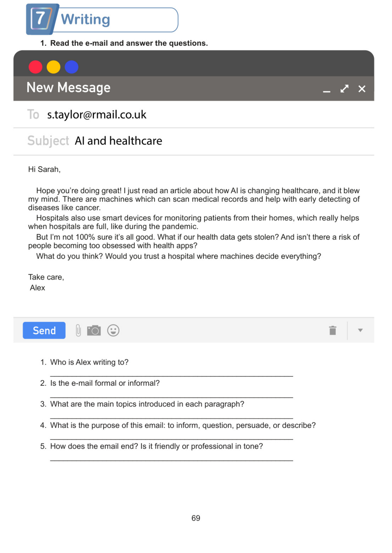Click the paperclip attach file icon
Screen dimensions: 392x553
pyautogui.click(x=78, y=330)
